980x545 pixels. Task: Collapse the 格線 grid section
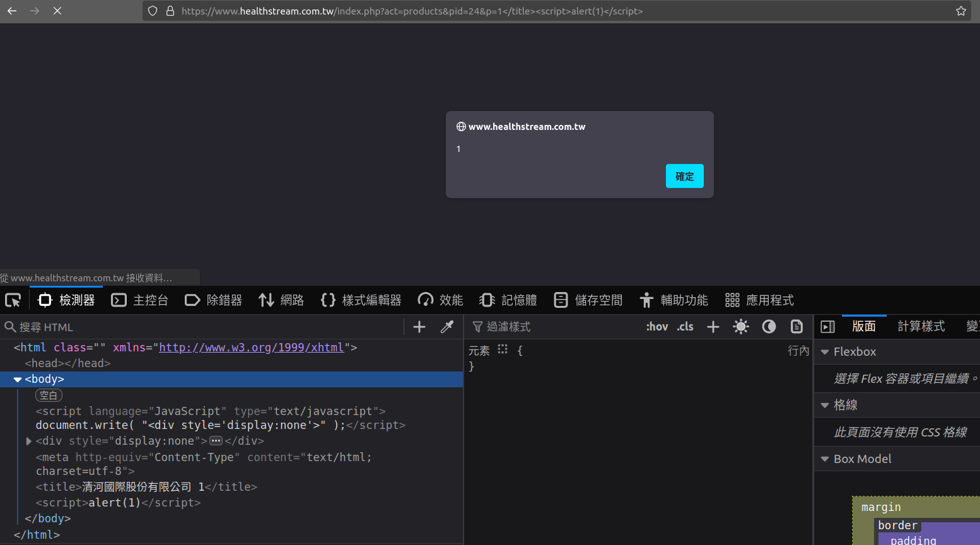tap(825, 405)
